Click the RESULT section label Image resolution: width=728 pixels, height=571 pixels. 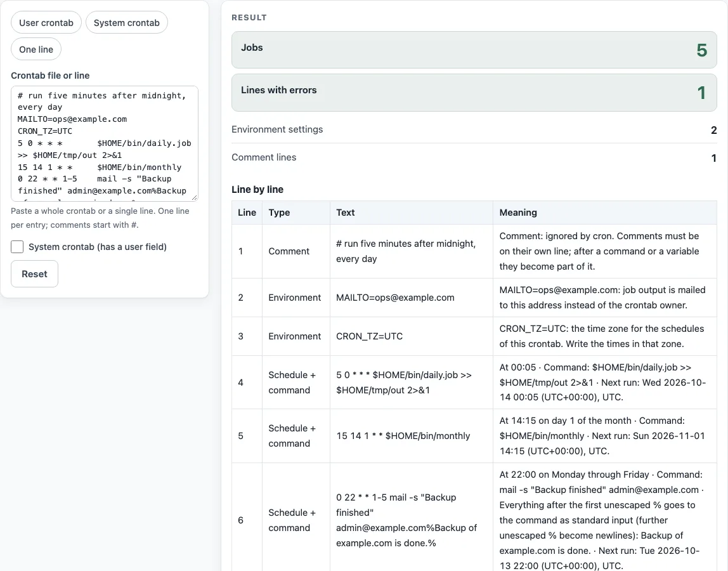coord(249,18)
